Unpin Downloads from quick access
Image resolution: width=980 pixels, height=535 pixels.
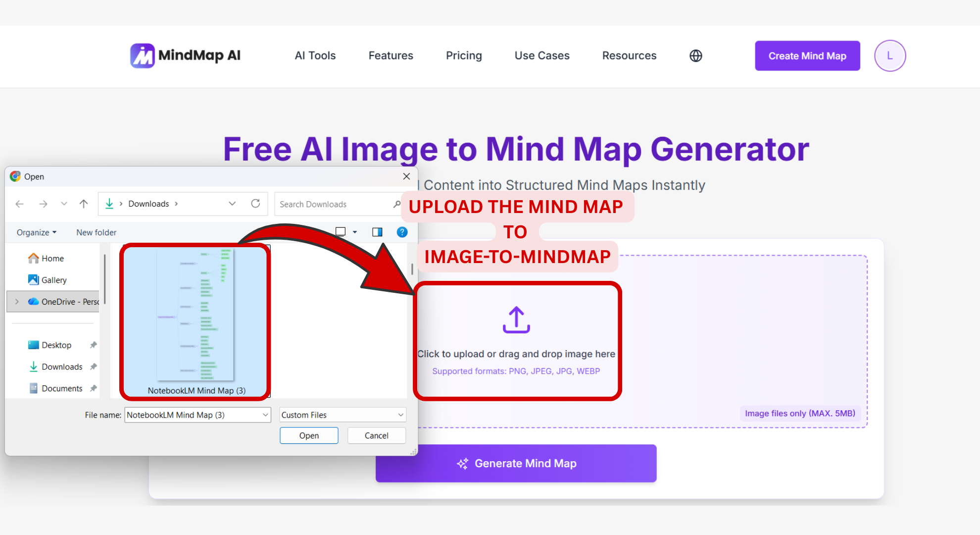coord(94,367)
